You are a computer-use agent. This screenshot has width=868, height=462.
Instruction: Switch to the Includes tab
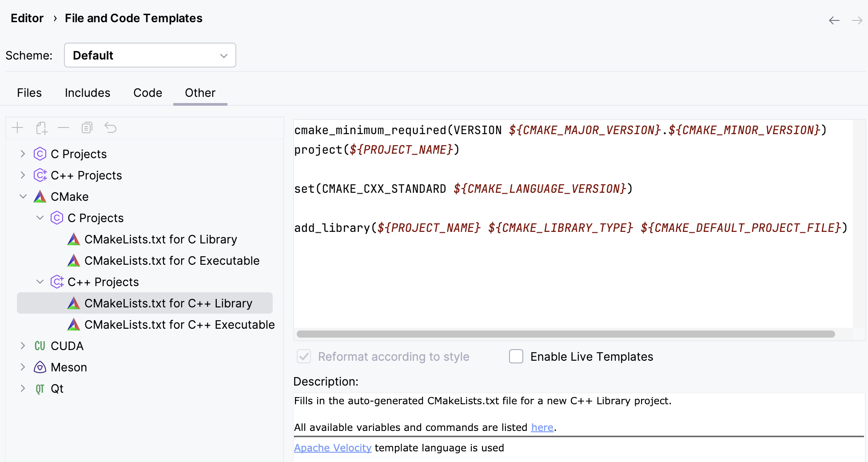point(87,92)
